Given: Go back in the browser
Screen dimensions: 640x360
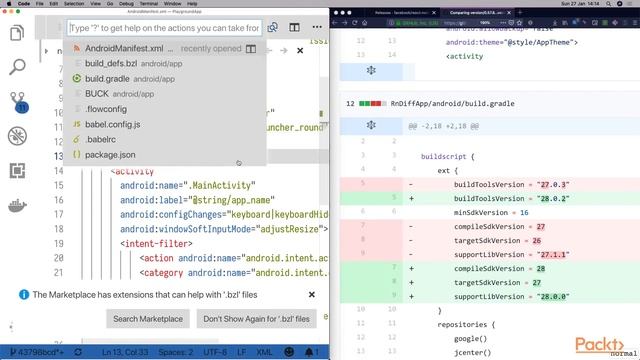Looking at the screenshot, I should (x=335, y=23).
